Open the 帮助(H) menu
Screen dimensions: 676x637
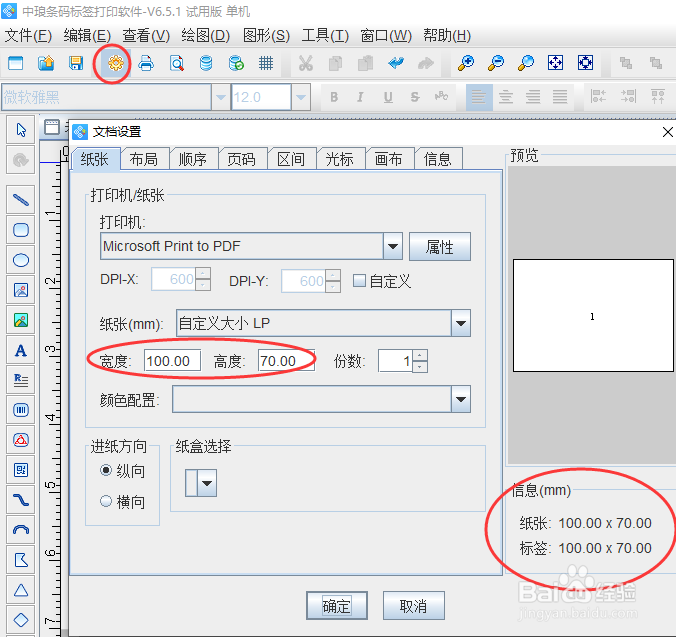447,35
